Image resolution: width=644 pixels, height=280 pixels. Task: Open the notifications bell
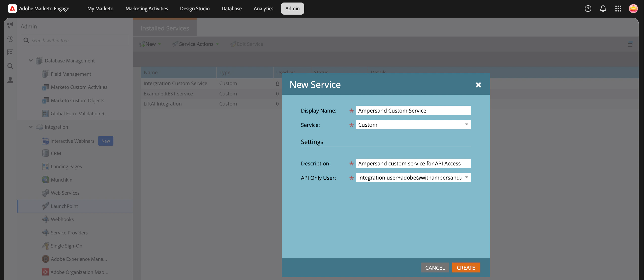(603, 9)
